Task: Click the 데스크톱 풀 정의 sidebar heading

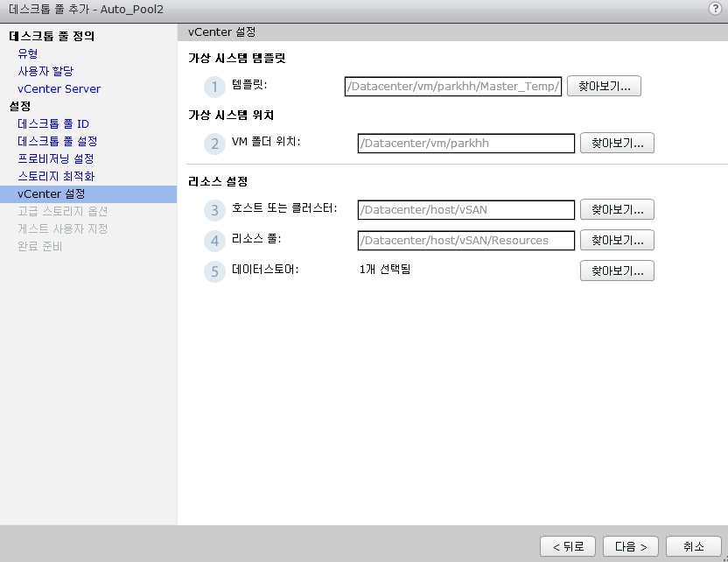Action: click(52, 36)
